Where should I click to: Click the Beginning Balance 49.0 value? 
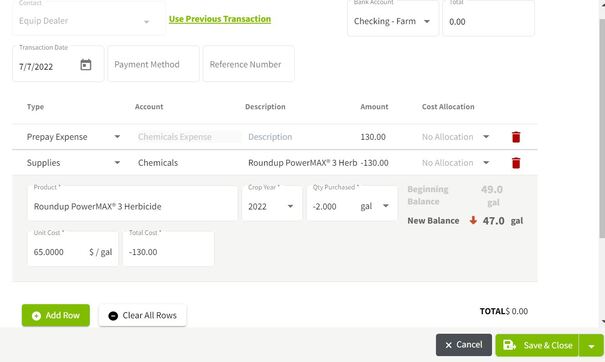coord(492,189)
